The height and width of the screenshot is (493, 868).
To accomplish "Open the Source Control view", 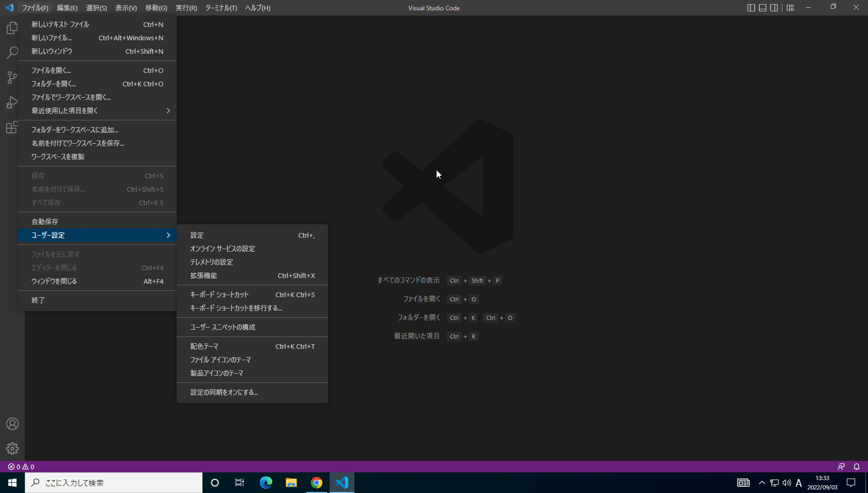I will [12, 78].
